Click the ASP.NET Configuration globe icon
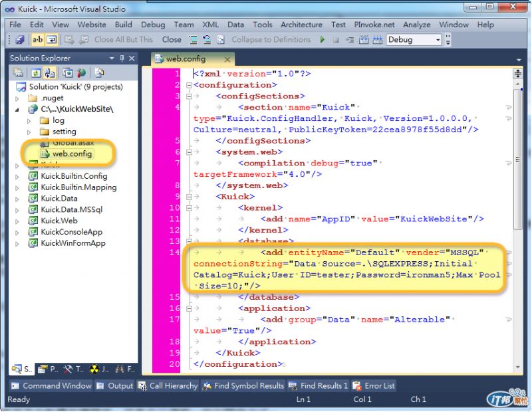 pyautogui.click(x=81, y=72)
